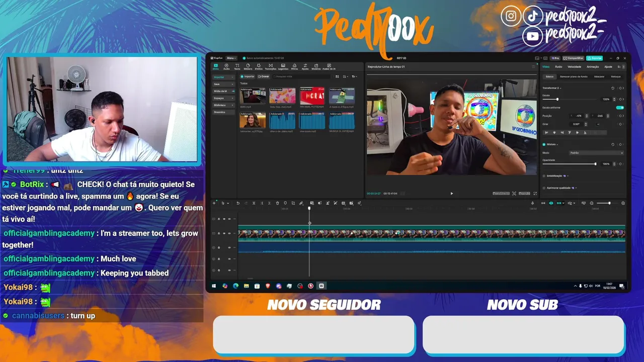Screen dimensions: 644x362
Task: Select the red CRAT video thumbnail
Action: 312,96
